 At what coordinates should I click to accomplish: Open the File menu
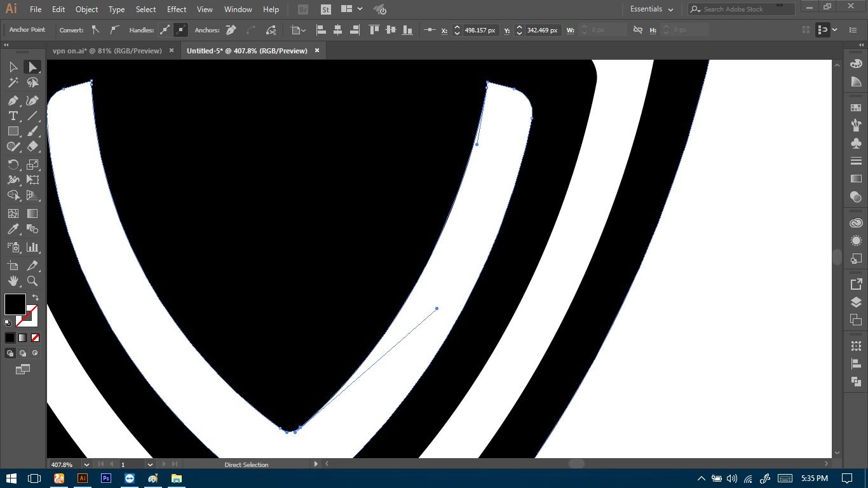(x=36, y=10)
